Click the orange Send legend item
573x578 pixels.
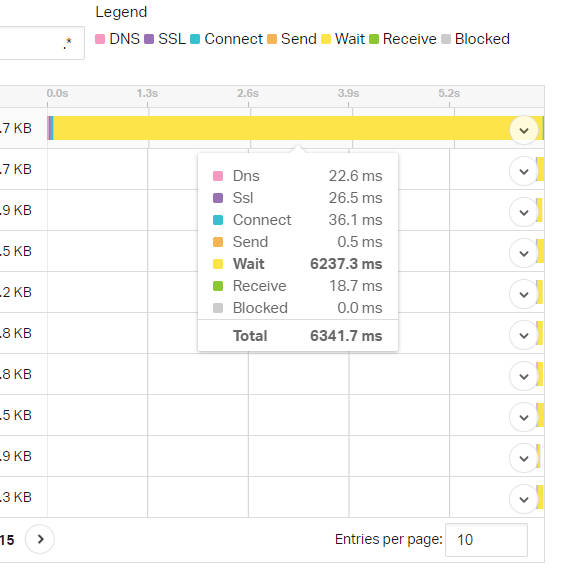tap(292, 39)
